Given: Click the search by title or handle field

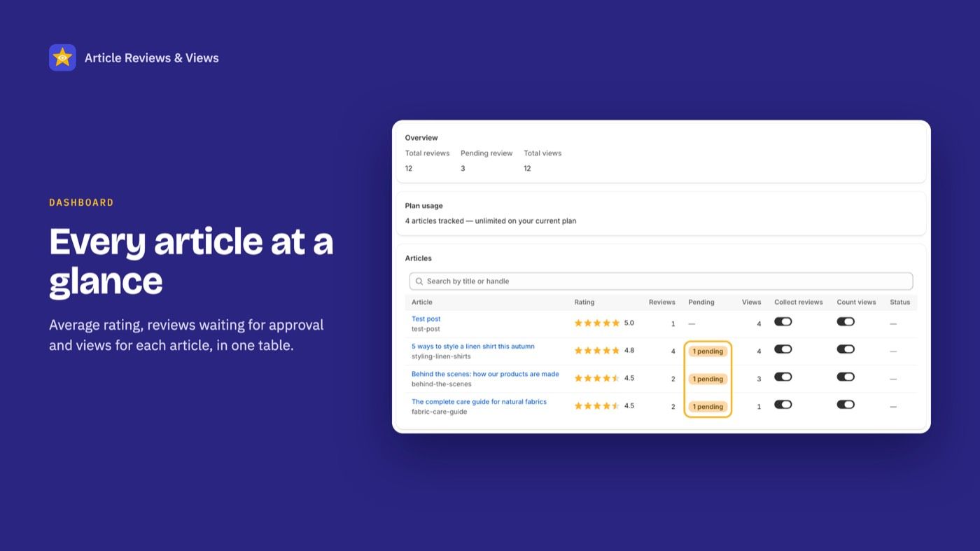Looking at the screenshot, I should click(661, 281).
